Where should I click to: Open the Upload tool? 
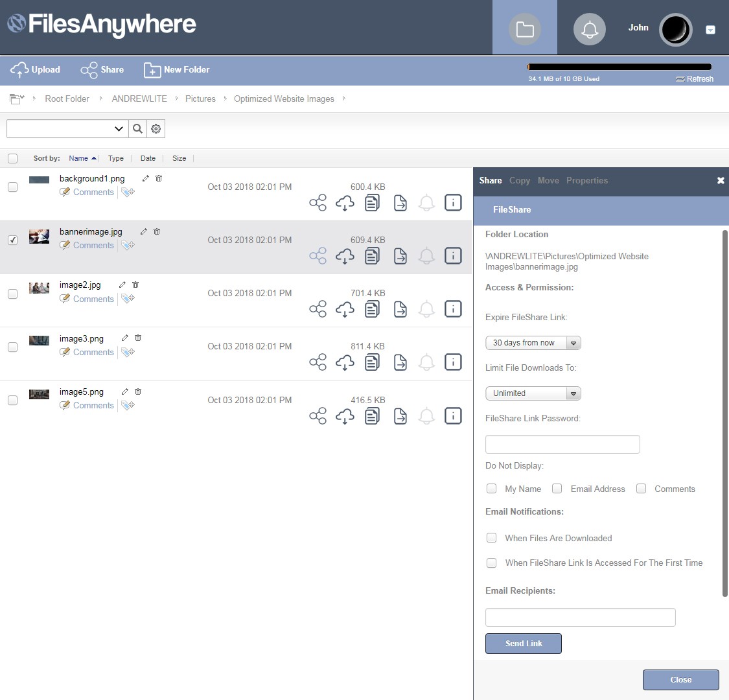[x=35, y=69]
